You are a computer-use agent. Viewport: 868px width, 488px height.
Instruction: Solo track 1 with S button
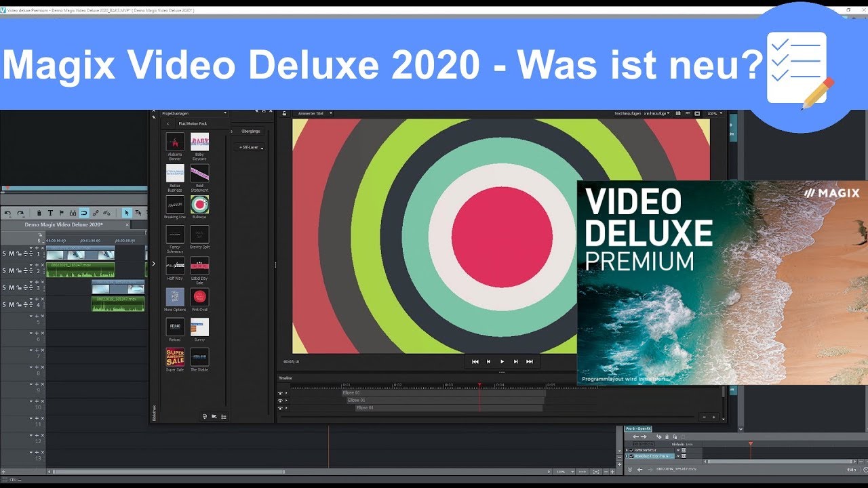point(4,253)
